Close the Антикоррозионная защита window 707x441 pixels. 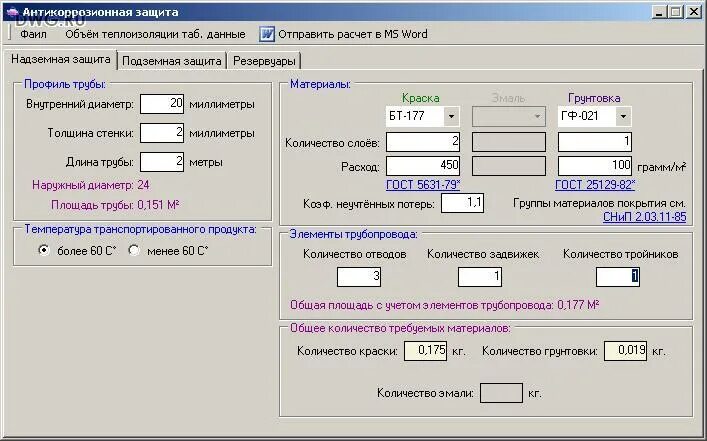coord(693,12)
